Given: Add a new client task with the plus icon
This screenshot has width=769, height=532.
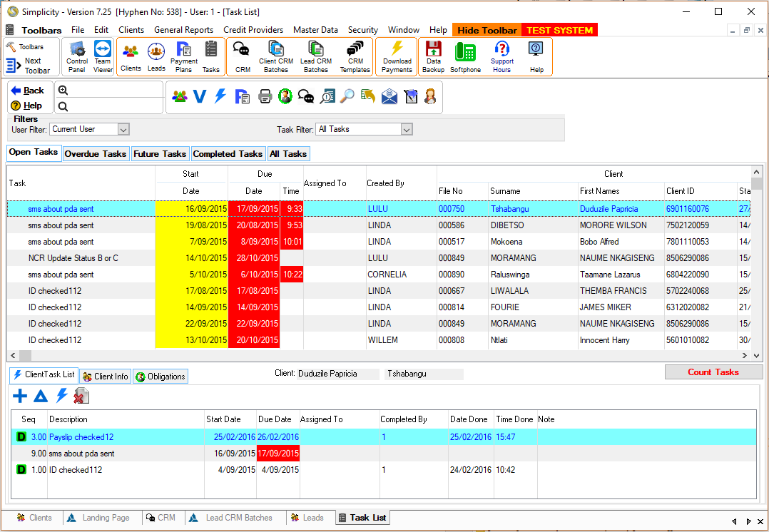Looking at the screenshot, I should pos(20,397).
